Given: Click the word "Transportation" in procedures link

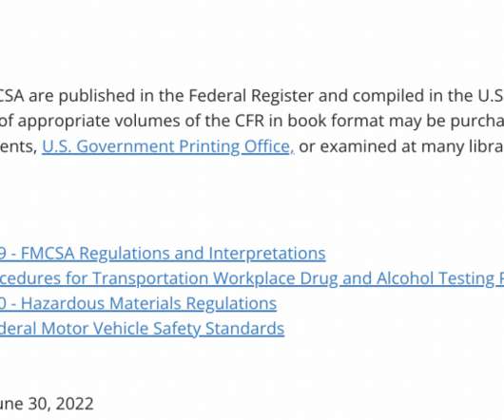Looking at the screenshot, I should 151,278.
